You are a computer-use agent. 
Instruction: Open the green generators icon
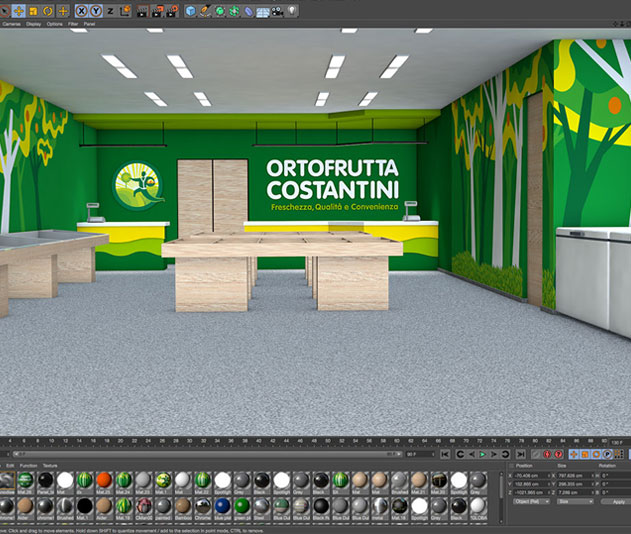pos(220,11)
